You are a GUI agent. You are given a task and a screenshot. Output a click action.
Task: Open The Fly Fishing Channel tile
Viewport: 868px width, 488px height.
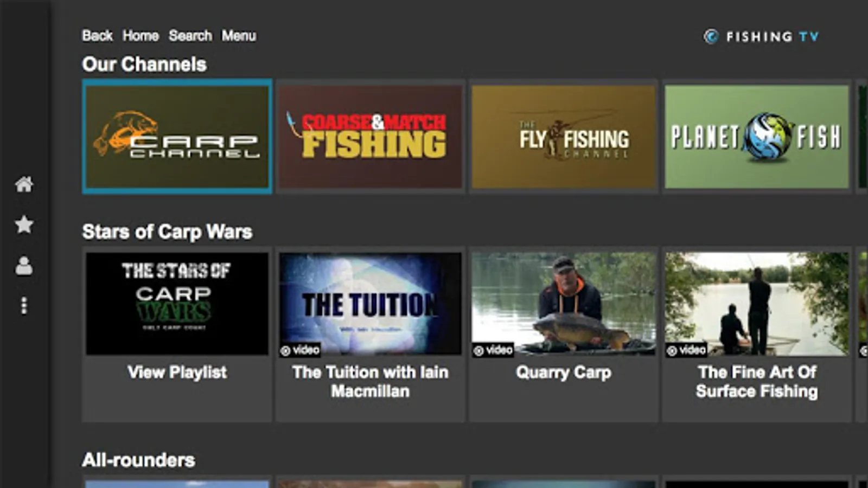point(564,137)
